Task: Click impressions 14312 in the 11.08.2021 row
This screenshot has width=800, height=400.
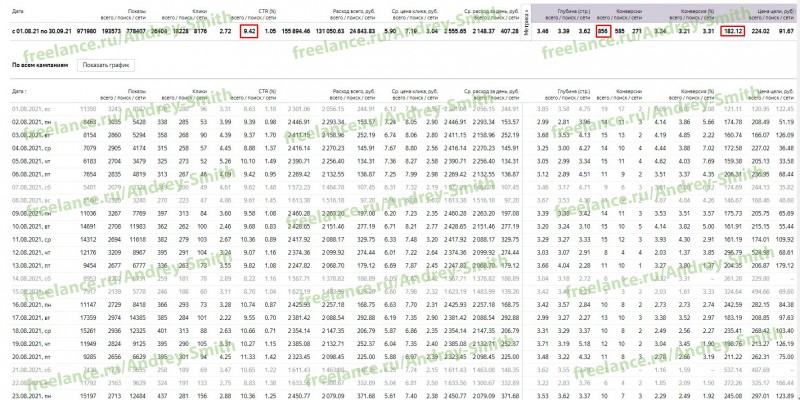Action: point(88,241)
